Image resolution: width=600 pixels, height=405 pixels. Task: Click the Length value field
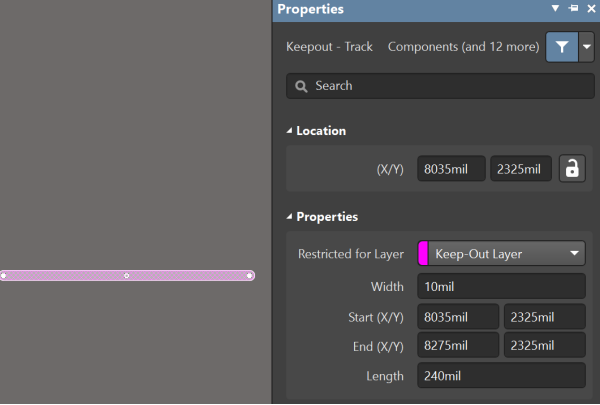[500, 377]
